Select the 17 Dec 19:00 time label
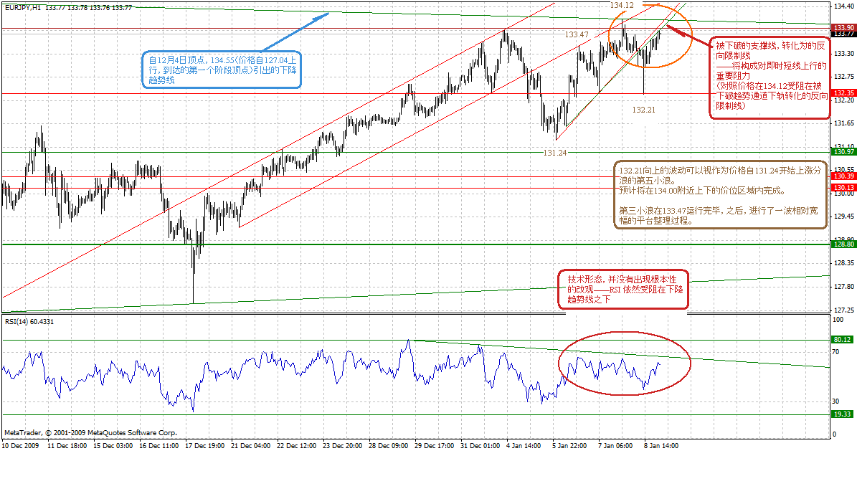Viewport: 857px width, 504px height. click(x=204, y=445)
